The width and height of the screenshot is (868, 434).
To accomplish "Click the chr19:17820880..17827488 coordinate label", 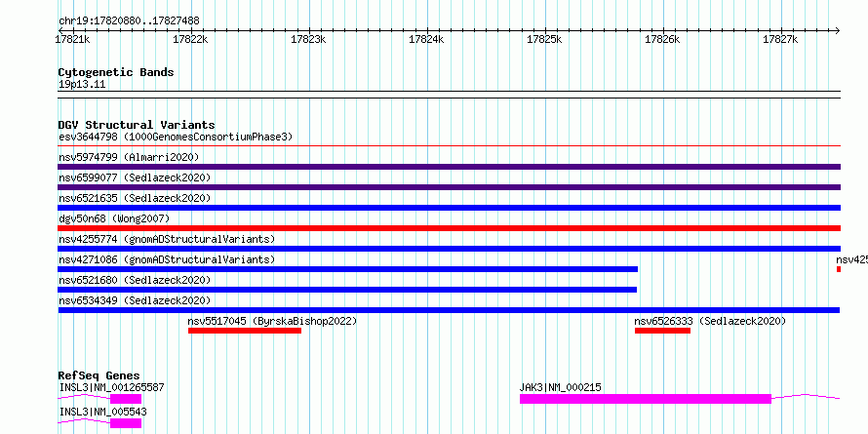I will click(129, 21).
